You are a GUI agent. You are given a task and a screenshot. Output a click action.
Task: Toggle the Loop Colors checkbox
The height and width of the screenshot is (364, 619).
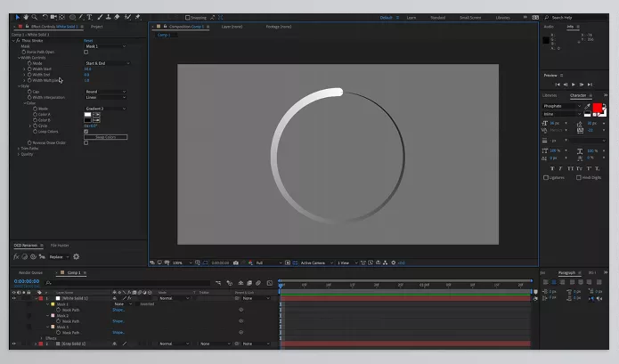86,131
